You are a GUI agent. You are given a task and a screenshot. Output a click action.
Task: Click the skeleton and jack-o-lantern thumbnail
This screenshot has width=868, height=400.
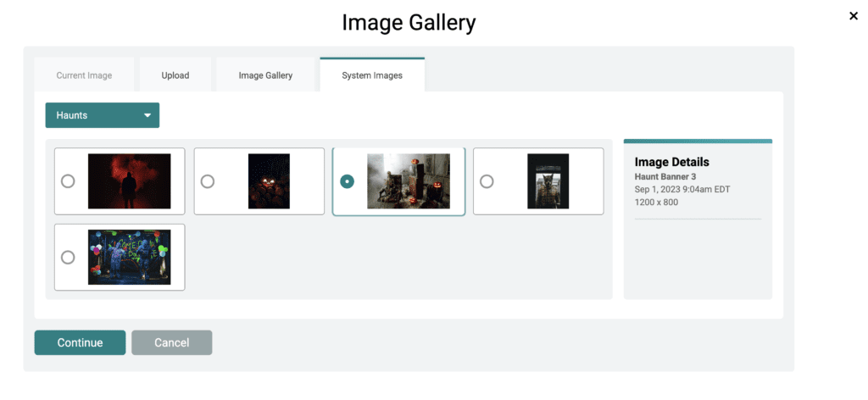pos(408,181)
